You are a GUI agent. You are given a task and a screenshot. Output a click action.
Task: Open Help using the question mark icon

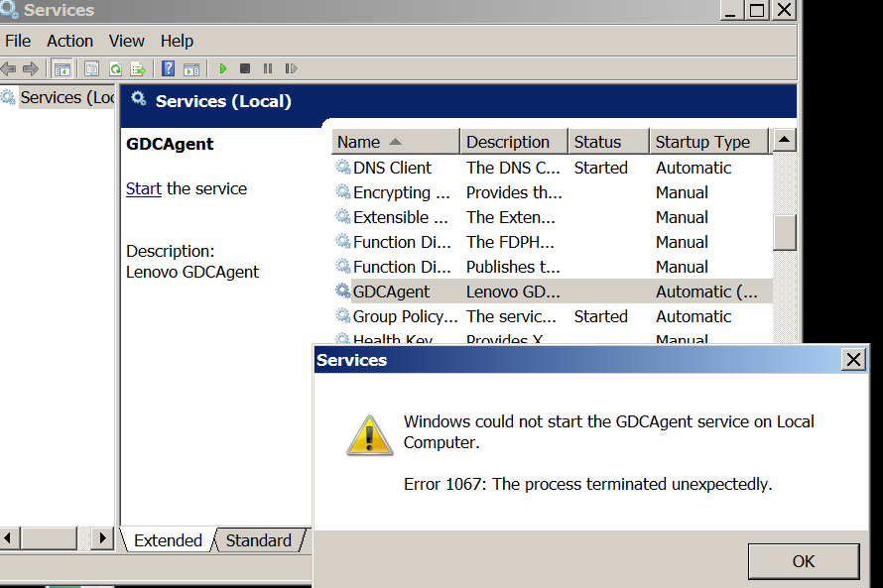pos(169,68)
